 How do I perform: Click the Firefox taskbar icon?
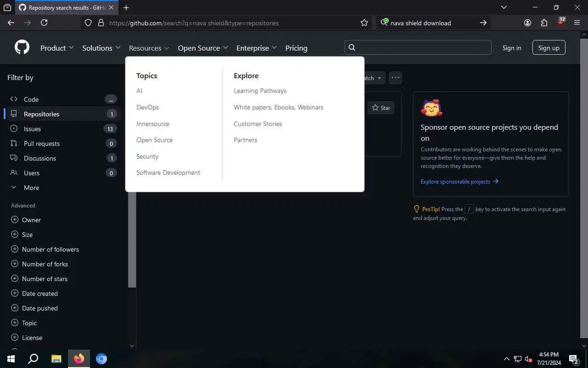pos(79,359)
